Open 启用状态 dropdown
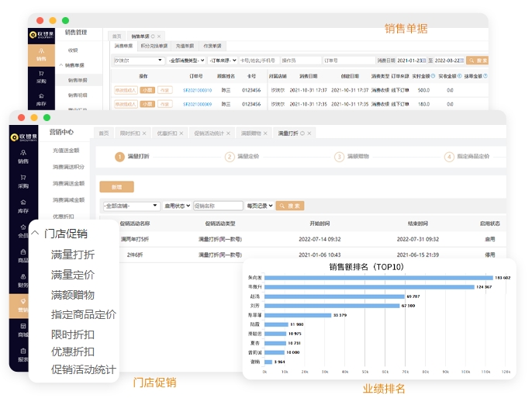Viewport: 532px width, 402px height. [x=177, y=206]
